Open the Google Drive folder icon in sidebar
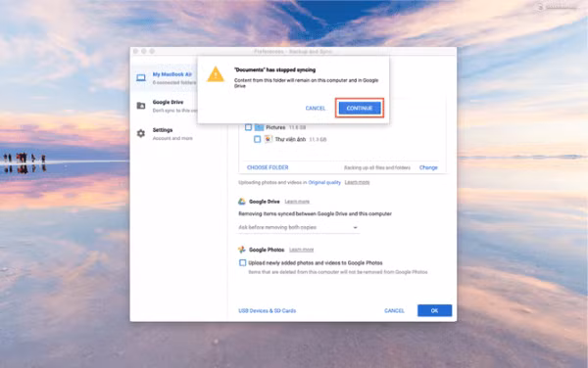The height and width of the screenshot is (368, 588). click(x=141, y=106)
